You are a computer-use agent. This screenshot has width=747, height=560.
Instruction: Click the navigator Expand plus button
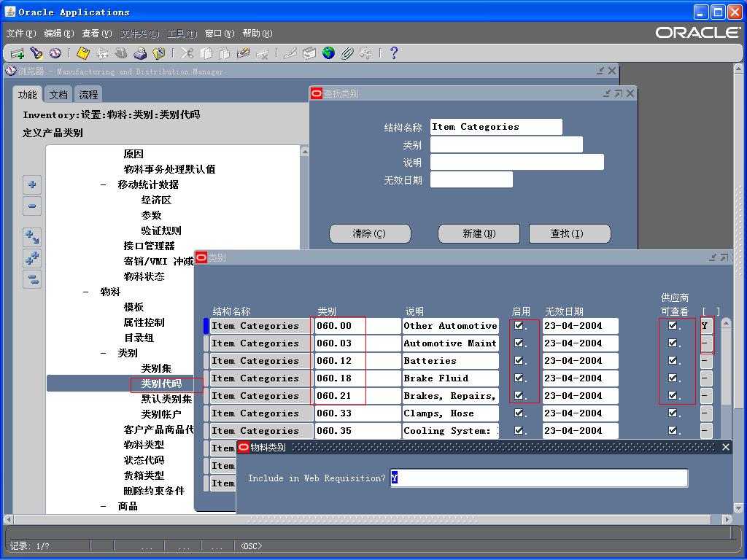[x=32, y=184]
